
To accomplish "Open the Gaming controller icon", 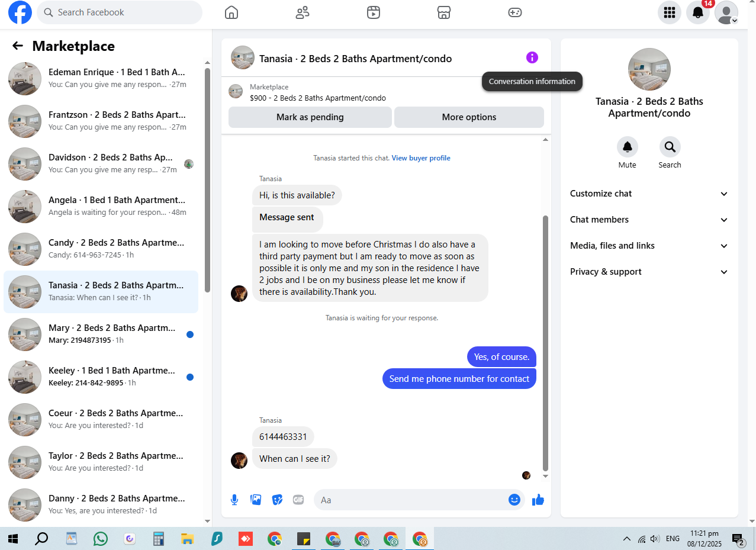I will coord(515,12).
